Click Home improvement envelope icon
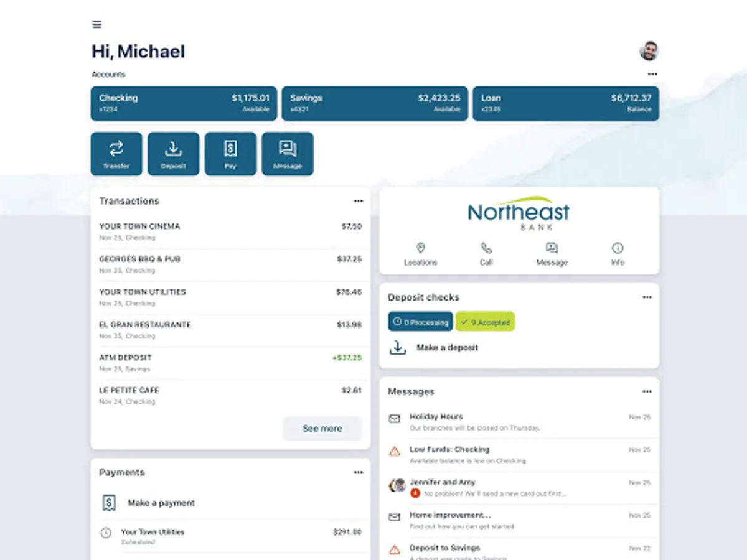 (x=394, y=517)
